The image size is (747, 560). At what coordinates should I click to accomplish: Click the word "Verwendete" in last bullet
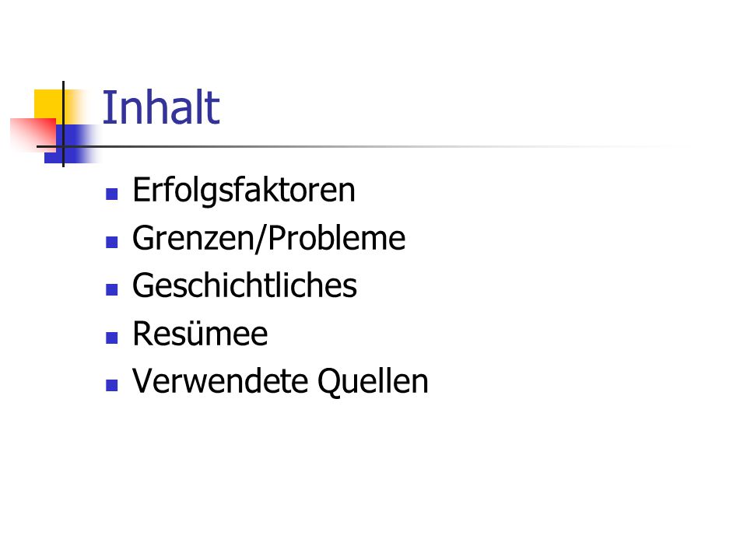click(x=220, y=381)
